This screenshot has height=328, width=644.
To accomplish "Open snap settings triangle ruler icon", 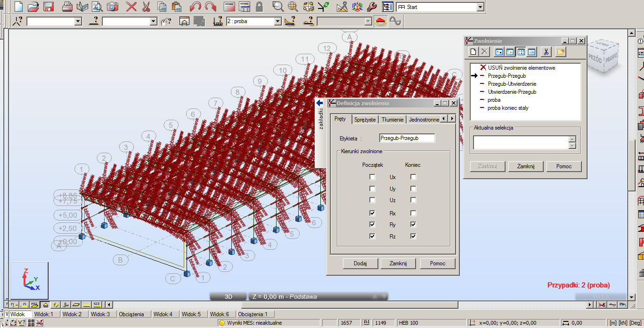I will [x=342, y=7].
